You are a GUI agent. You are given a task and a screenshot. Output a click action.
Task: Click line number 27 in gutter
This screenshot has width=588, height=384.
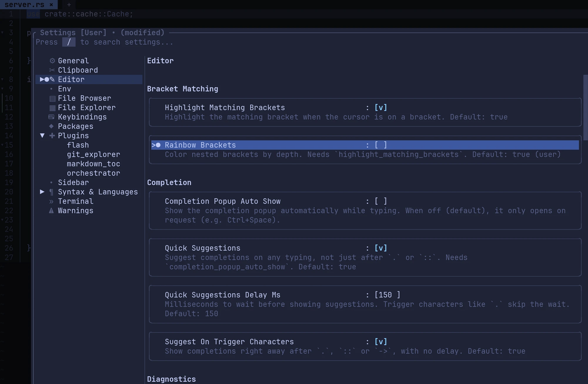pos(9,258)
